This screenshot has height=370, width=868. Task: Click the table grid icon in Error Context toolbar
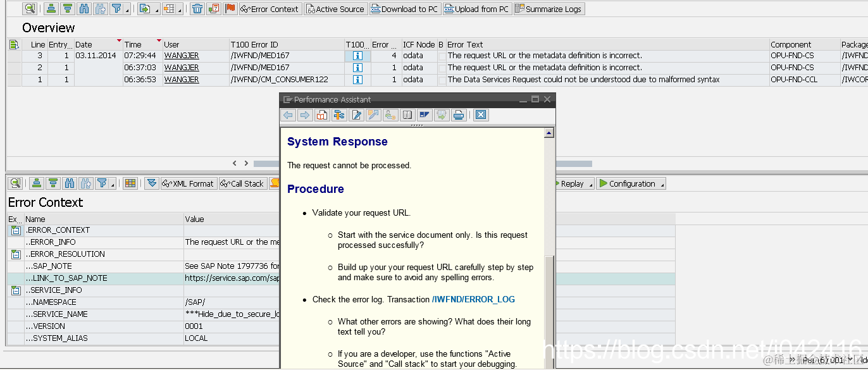point(130,183)
